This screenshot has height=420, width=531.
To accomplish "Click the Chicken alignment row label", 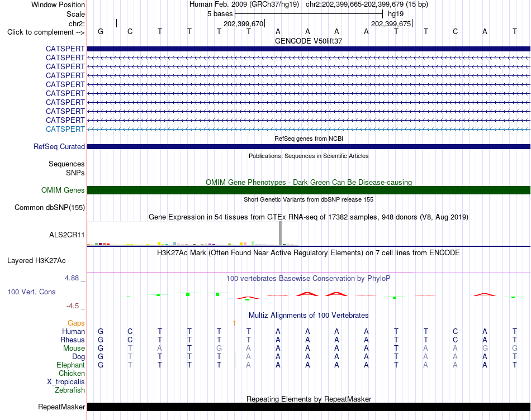I will (72, 373).
